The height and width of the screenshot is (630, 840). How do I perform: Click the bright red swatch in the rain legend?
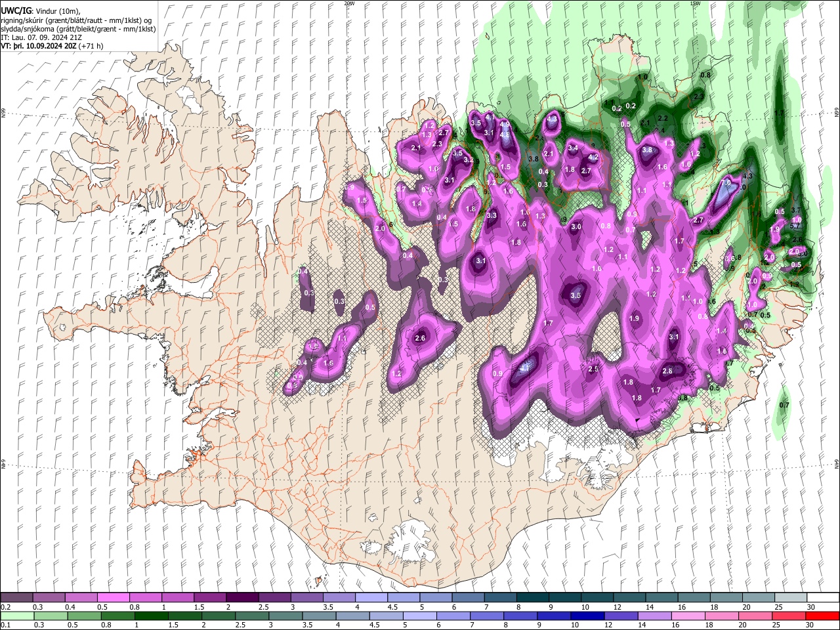(x=823, y=616)
